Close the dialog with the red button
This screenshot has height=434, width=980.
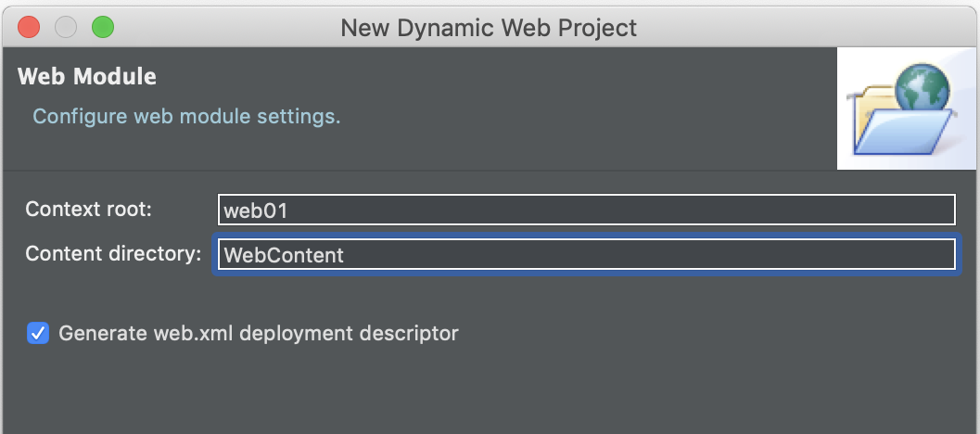tap(29, 27)
